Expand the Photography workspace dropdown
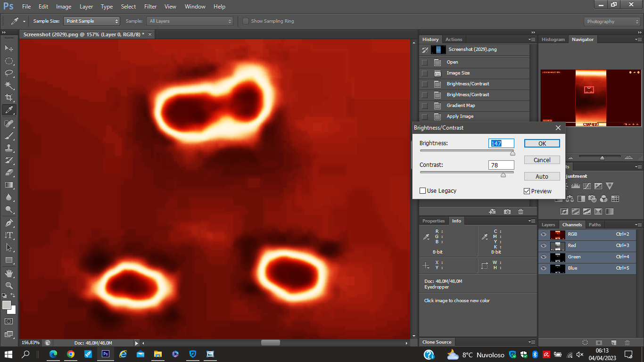Image resolution: width=644 pixels, height=362 pixels. click(612, 22)
